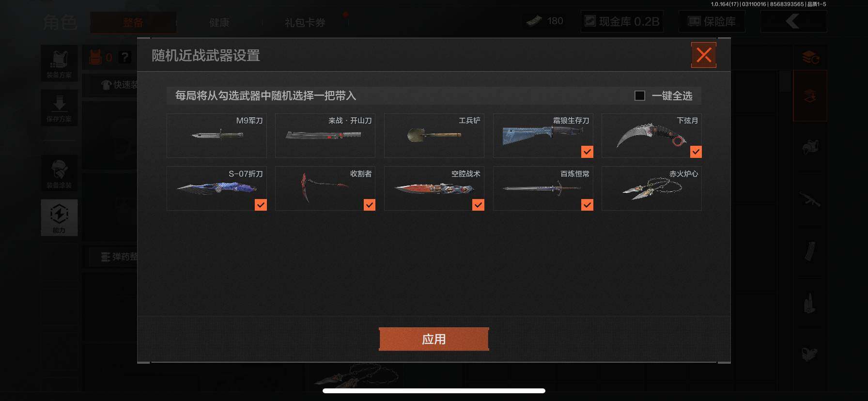Open the 保险库 vault button
Viewport: 868px width, 401px height.
(x=712, y=21)
